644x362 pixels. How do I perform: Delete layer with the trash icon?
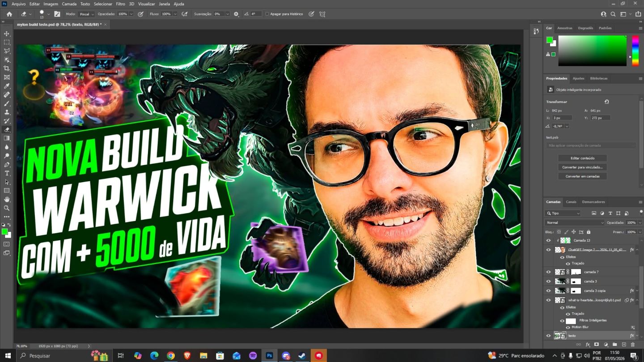[632, 345]
